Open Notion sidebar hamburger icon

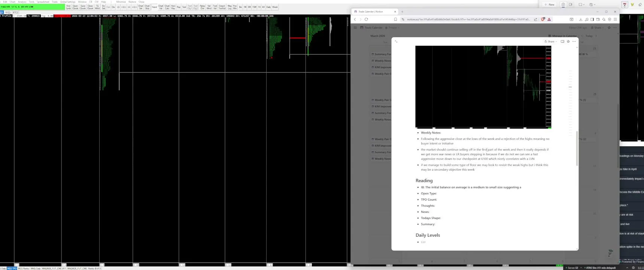[355, 27]
